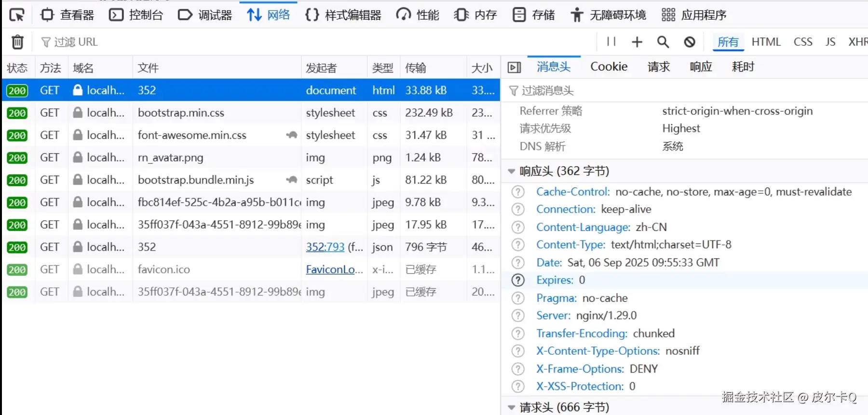868x415 pixels.
Task: Pause network recording
Action: coord(611,42)
